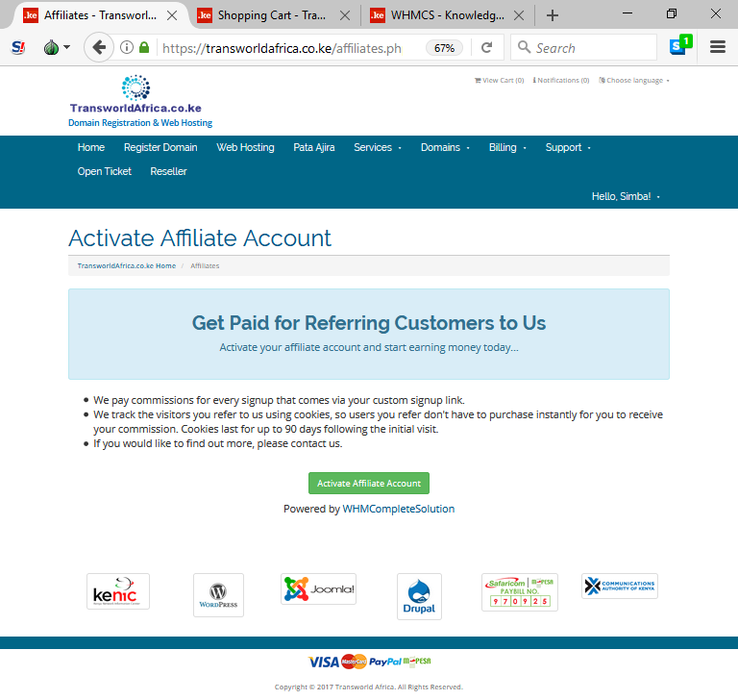Open the browser hamburger menu
738x700 pixels.
coord(717,47)
